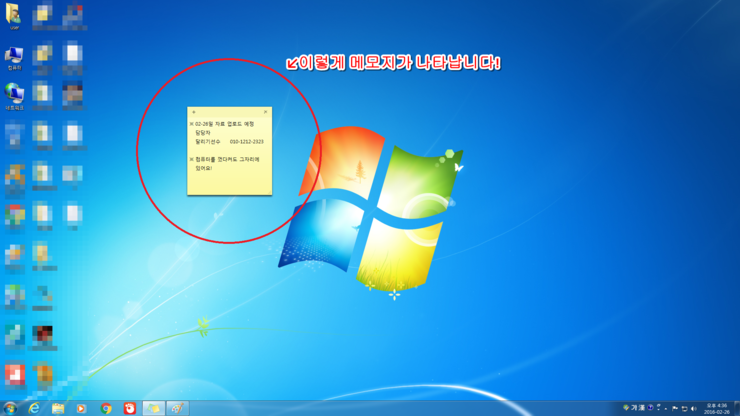Click the network status tray icon
Image resolution: width=740 pixels, height=416 pixels.
point(685,408)
